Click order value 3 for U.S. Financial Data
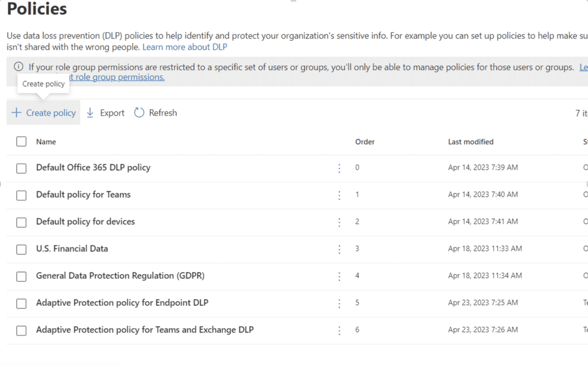Screen dimensions: 588x366 357,249
